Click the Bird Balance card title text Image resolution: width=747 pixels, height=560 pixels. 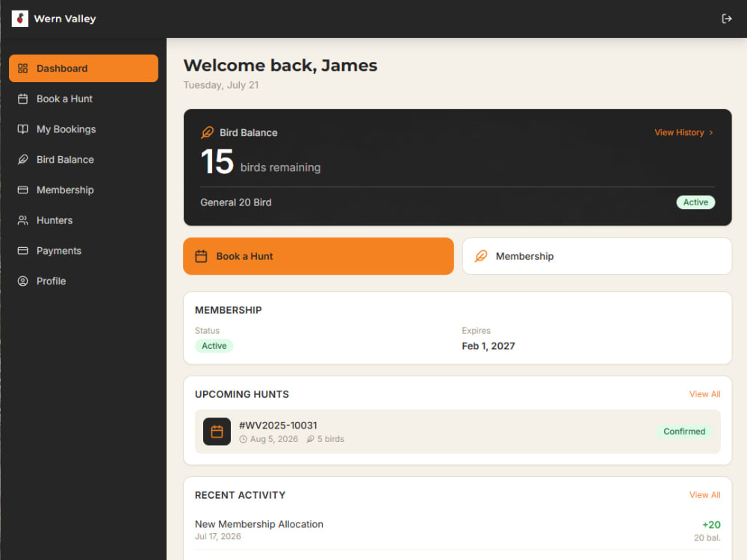coord(248,133)
